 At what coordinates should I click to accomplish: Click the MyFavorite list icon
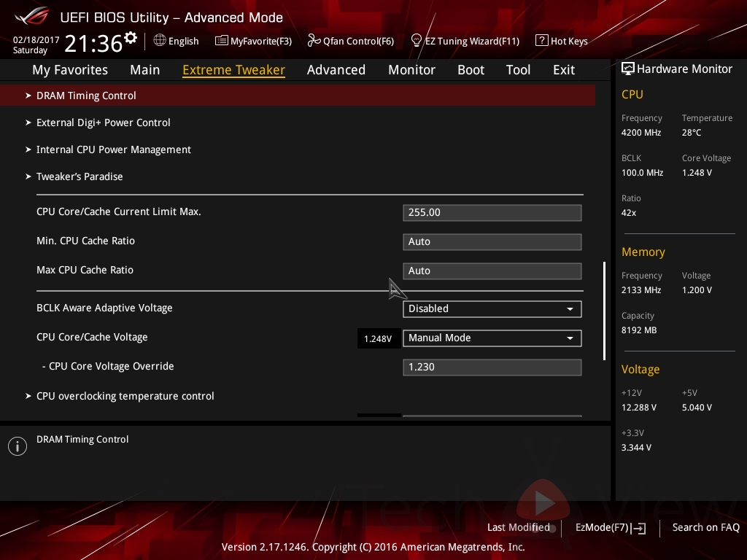coord(222,41)
